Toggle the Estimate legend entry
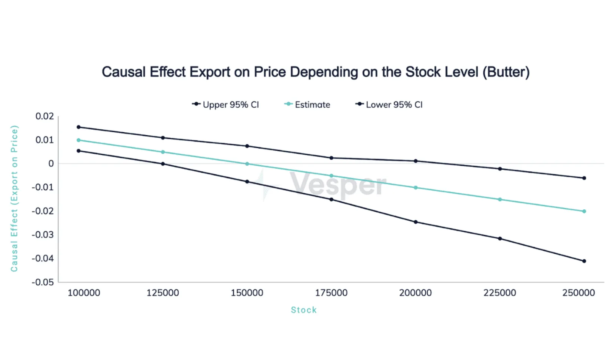The height and width of the screenshot is (364, 607). coord(307,105)
